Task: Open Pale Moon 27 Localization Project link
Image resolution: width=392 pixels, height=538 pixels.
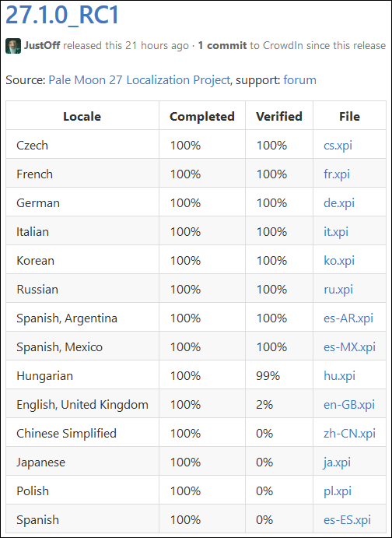Action: pos(139,80)
